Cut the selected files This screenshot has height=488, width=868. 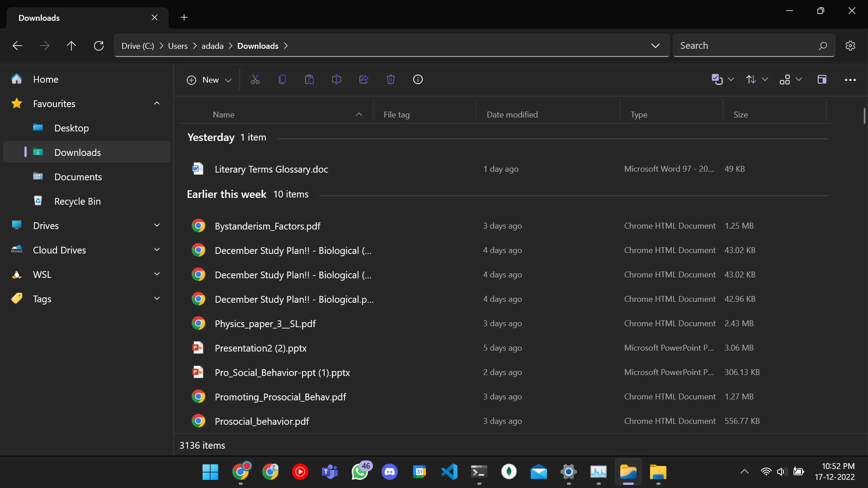(x=255, y=79)
